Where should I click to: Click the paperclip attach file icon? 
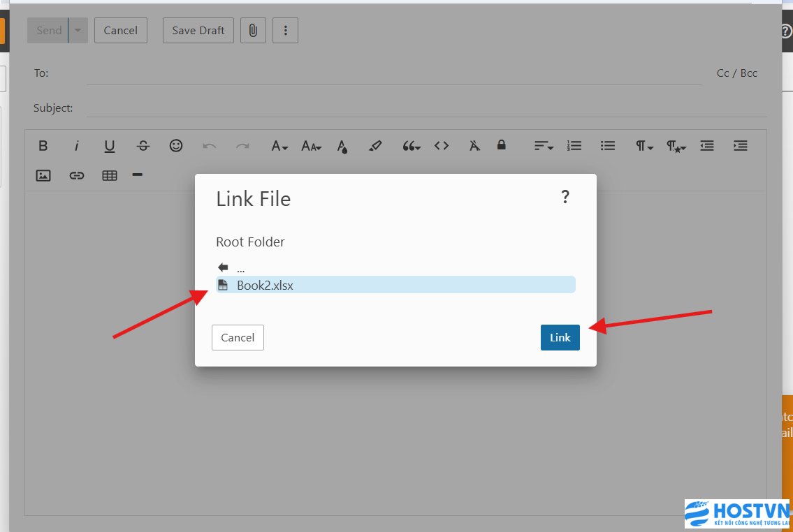pos(253,30)
